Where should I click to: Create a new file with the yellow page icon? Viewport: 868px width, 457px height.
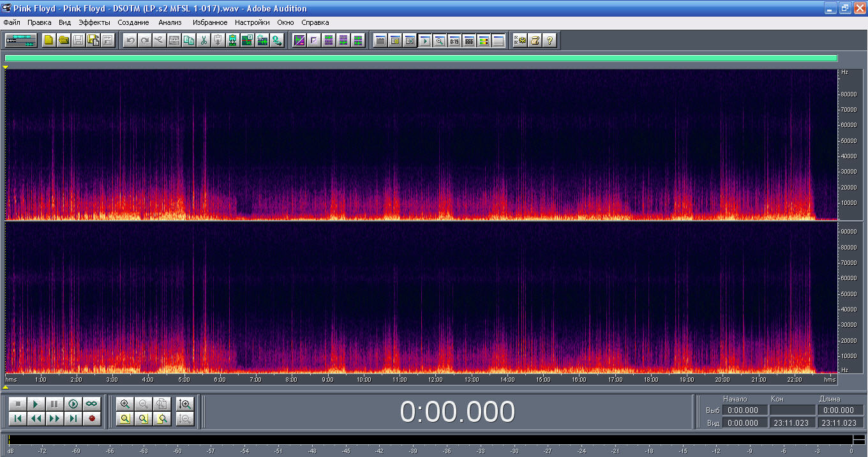49,40
